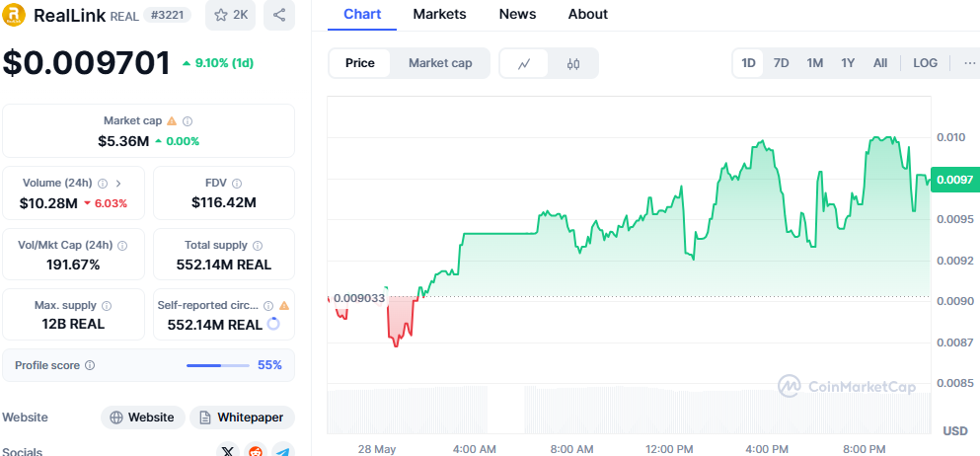
Task: Open the Self-reported circ. supply info icon
Action: pyautogui.click(x=268, y=306)
